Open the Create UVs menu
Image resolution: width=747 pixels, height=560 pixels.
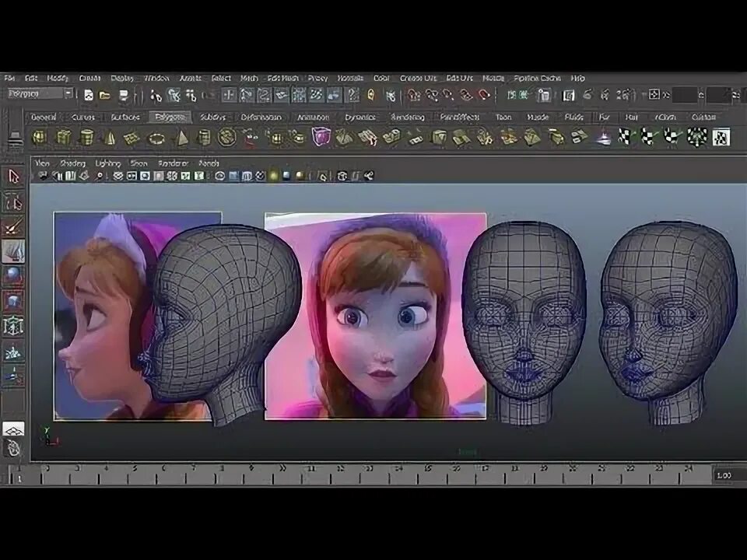pos(418,78)
